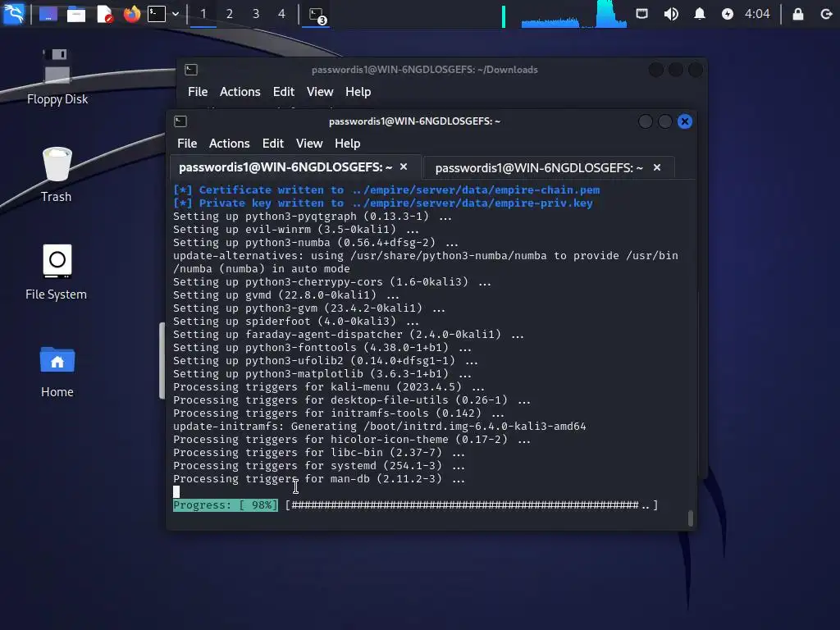Click 'Certificate written to' empire-chain.pem line
Viewport: 840px width, 630px height.
coord(386,189)
